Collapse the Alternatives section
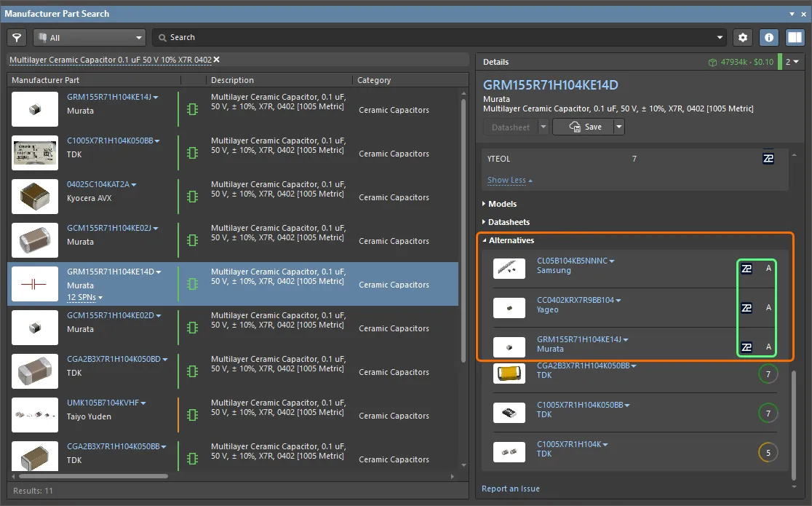812x506 pixels. (511, 240)
